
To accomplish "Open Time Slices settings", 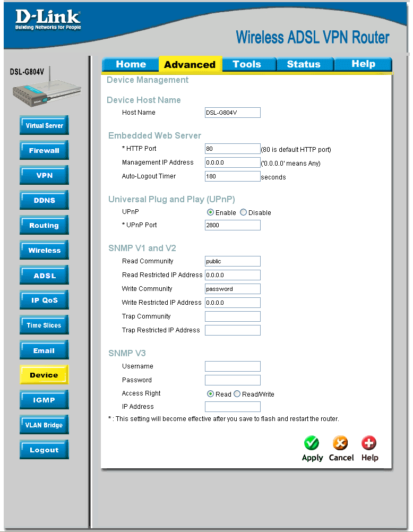I will click(x=44, y=325).
